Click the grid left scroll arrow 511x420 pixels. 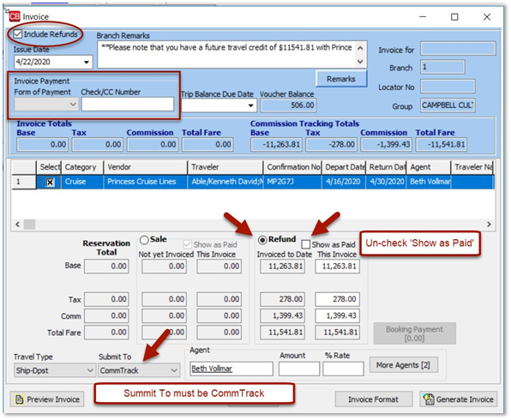(x=18, y=225)
